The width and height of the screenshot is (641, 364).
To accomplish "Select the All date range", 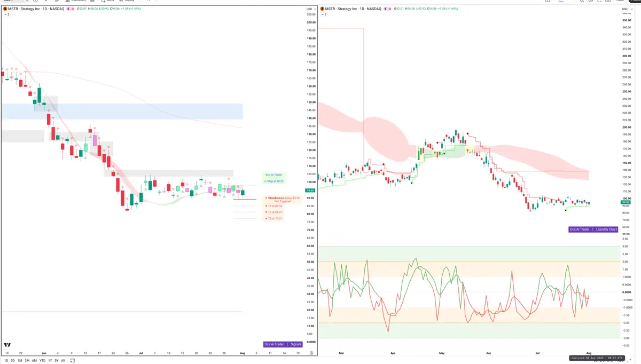I will point(63,361).
